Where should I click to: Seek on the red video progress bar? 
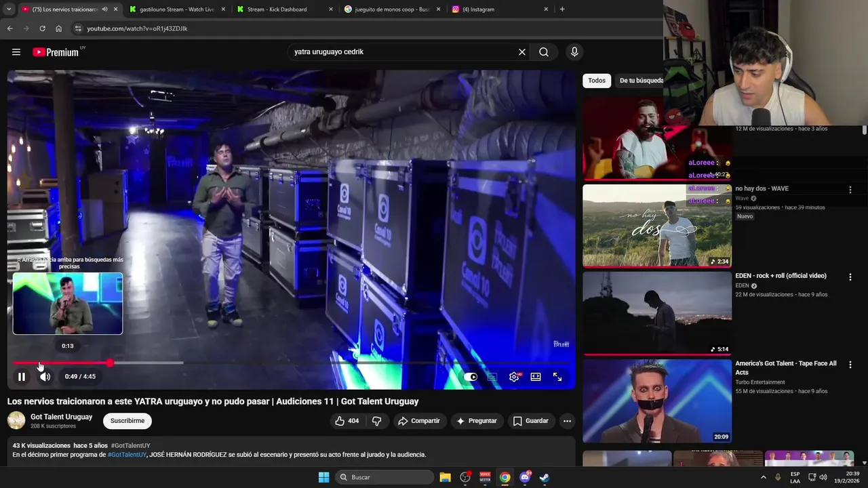(x=61, y=363)
